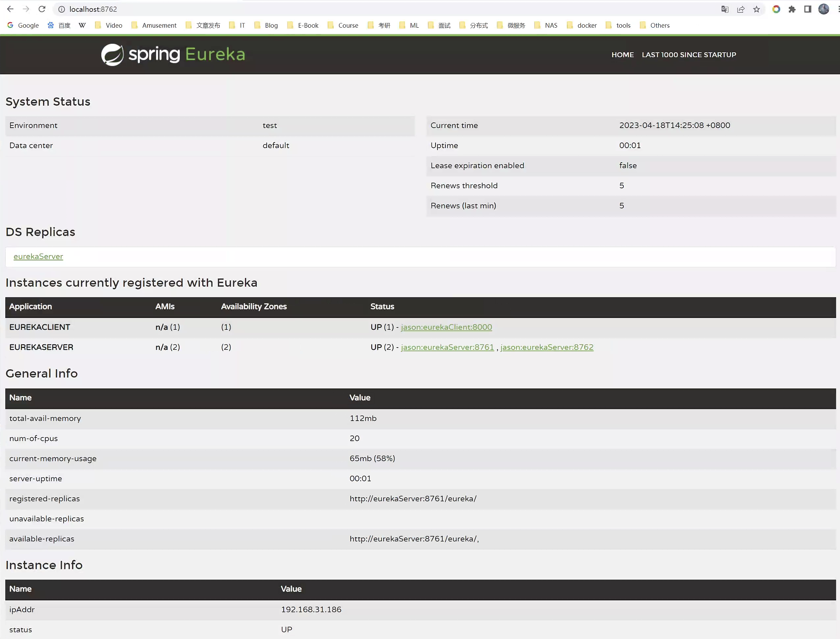Open the 文章发布 bookmarks folder
Image resolution: width=840 pixels, height=639 pixels.
(x=203, y=25)
